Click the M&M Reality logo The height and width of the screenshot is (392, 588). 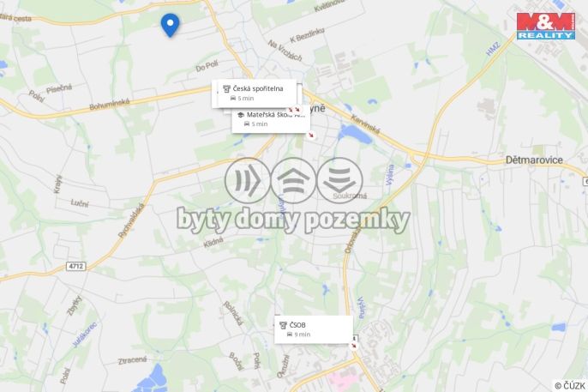(x=546, y=26)
